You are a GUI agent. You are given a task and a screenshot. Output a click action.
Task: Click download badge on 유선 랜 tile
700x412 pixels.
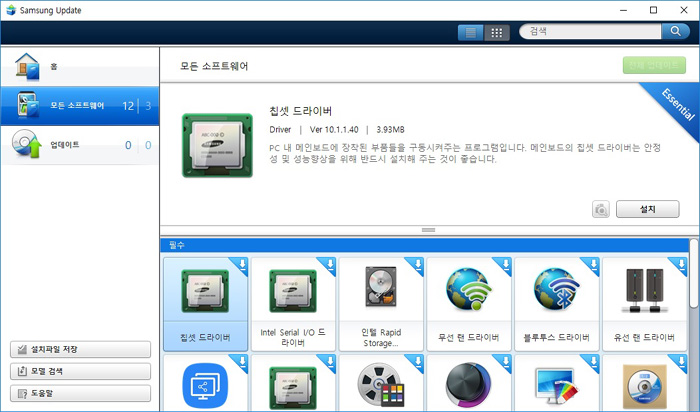point(681,264)
